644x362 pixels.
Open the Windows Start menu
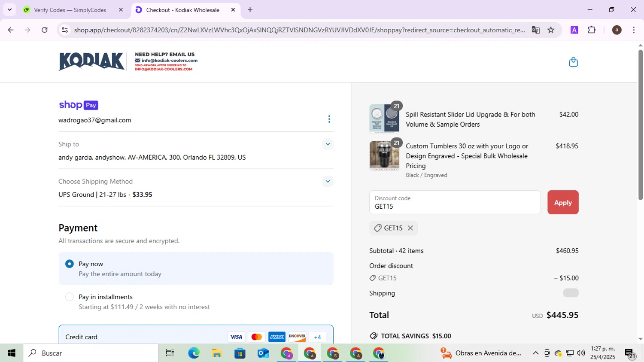coord(12,353)
